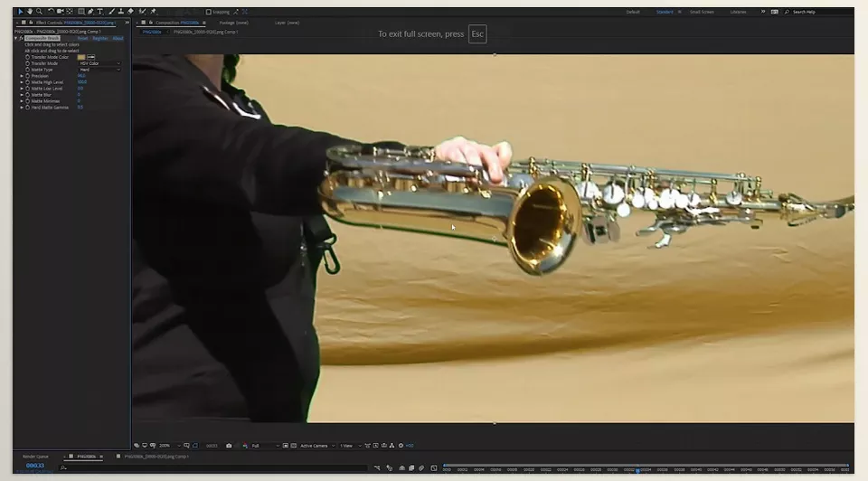Select the Brush tool
868x481 pixels.
112,12
